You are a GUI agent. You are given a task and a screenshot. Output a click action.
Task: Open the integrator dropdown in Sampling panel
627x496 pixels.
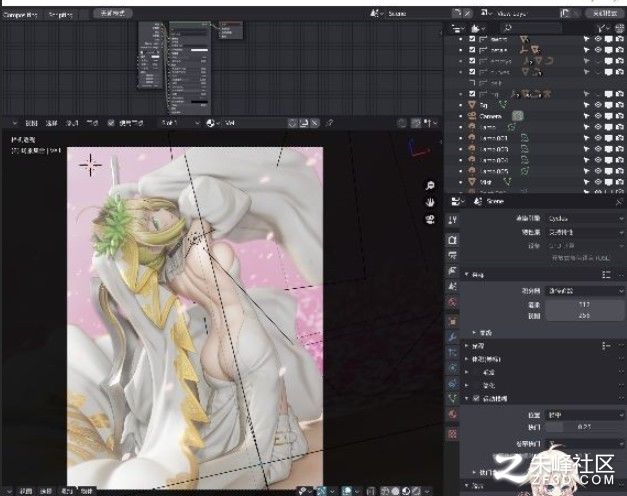[585, 291]
